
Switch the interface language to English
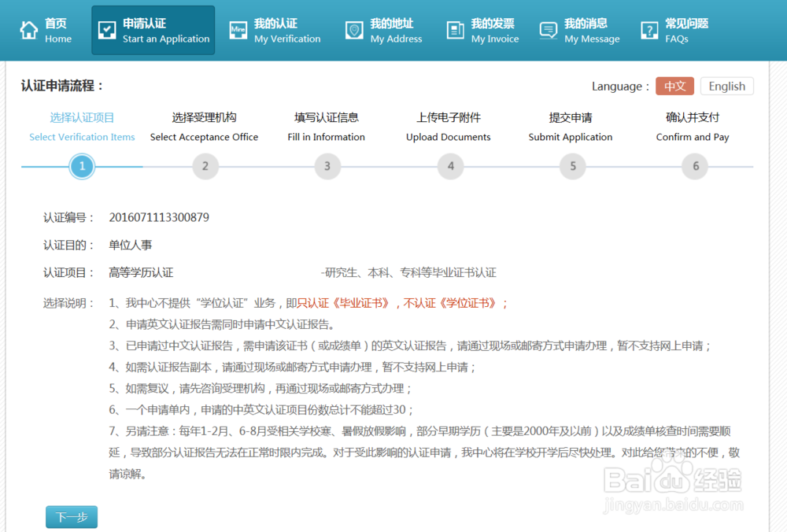coord(726,86)
